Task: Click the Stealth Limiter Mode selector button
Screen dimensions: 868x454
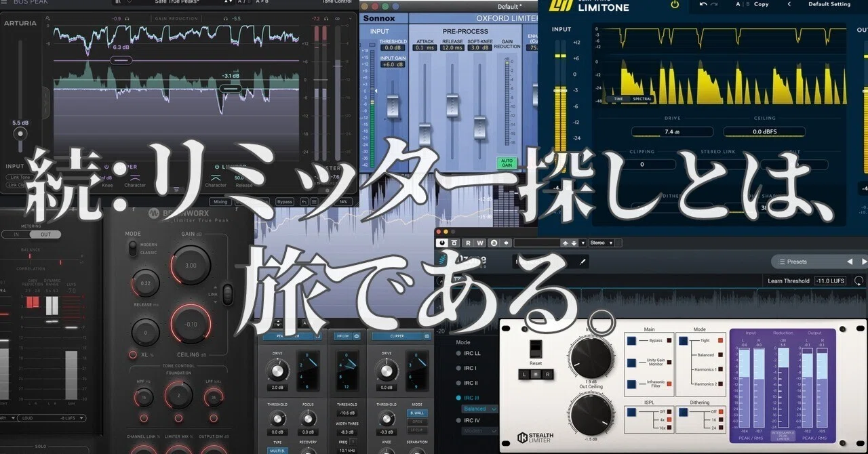Action: coord(682,341)
